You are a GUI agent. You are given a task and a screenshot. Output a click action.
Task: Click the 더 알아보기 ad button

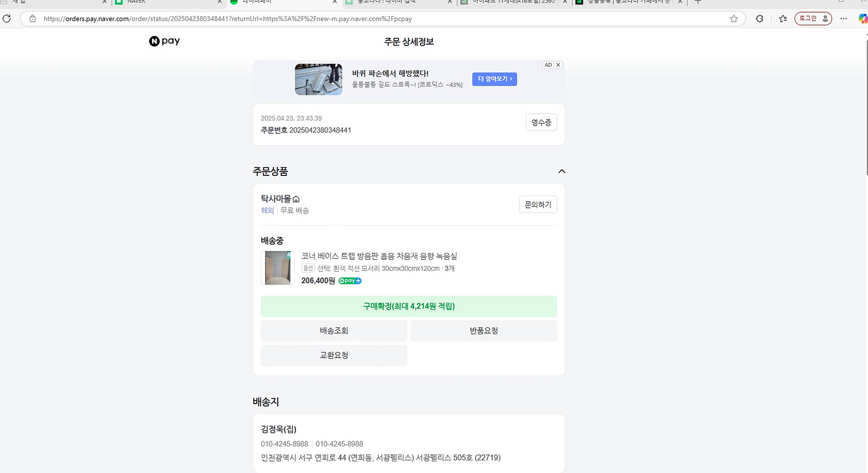point(494,79)
